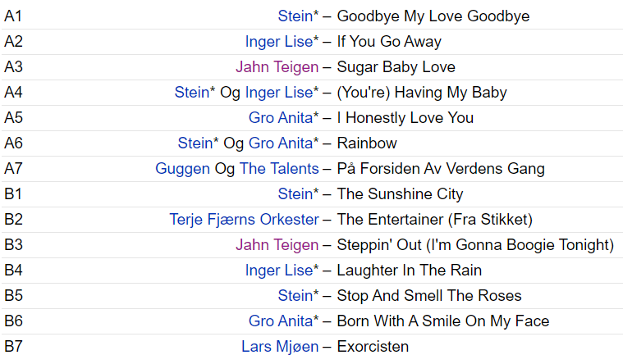
Task: Select the Exorcisten track title
Action: tap(373, 347)
